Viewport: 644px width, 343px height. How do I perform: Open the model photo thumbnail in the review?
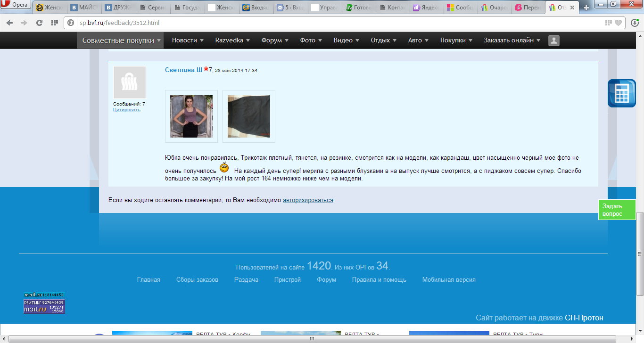click(191, 116)
